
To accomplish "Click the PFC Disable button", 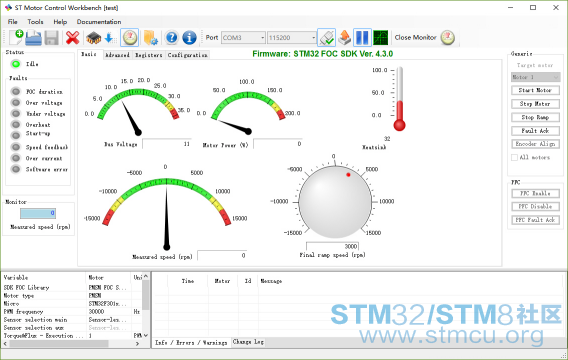I will (535, 206).
